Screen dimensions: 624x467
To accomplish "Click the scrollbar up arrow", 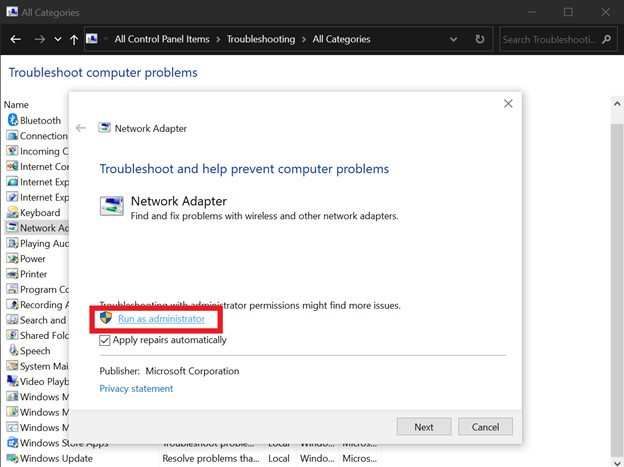I will pos(617,104).
